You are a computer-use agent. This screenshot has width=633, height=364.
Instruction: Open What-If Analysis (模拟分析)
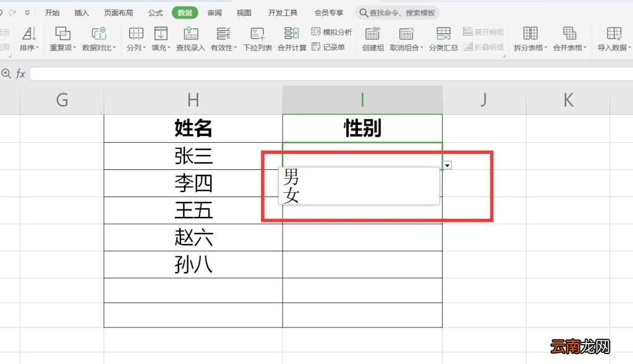point(332,32)
